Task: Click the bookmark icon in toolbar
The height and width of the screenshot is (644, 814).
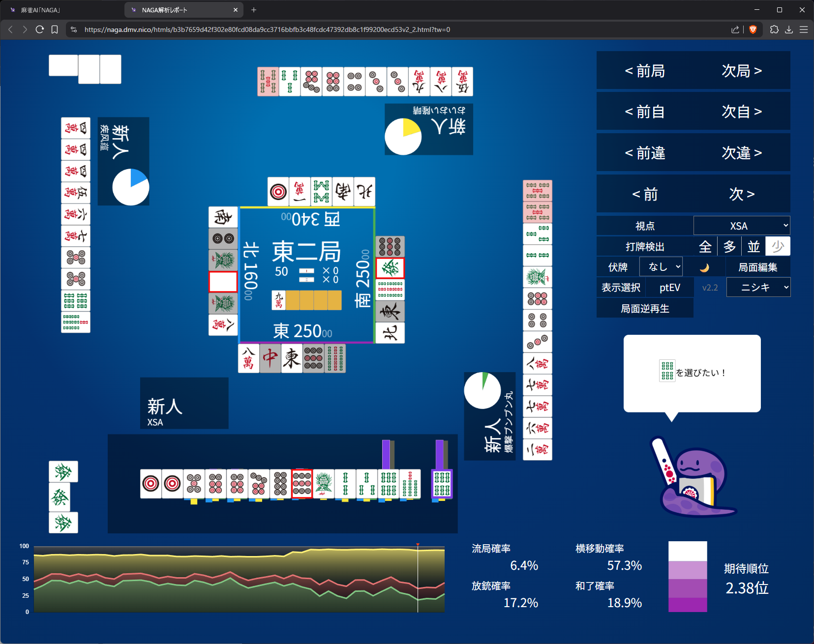Action: 55,29
